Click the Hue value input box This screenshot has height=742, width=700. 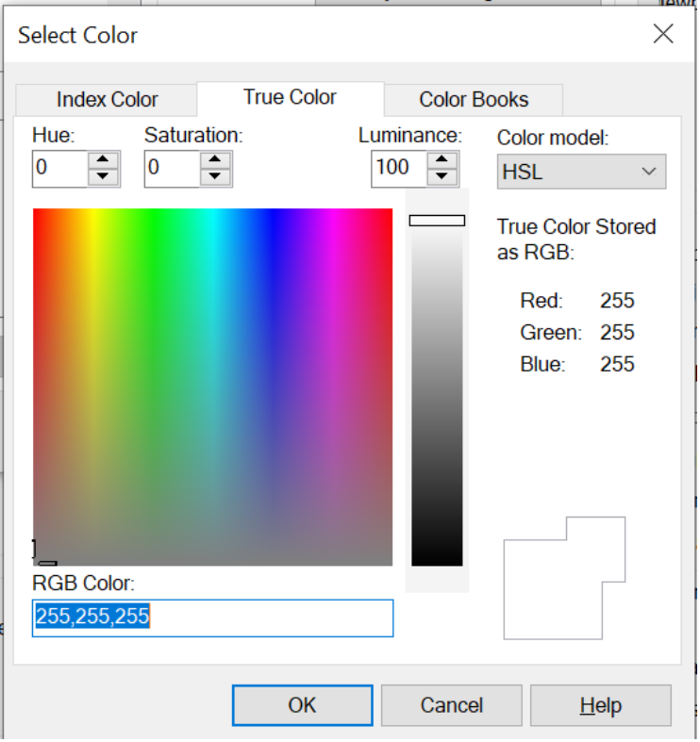[58, 169]
